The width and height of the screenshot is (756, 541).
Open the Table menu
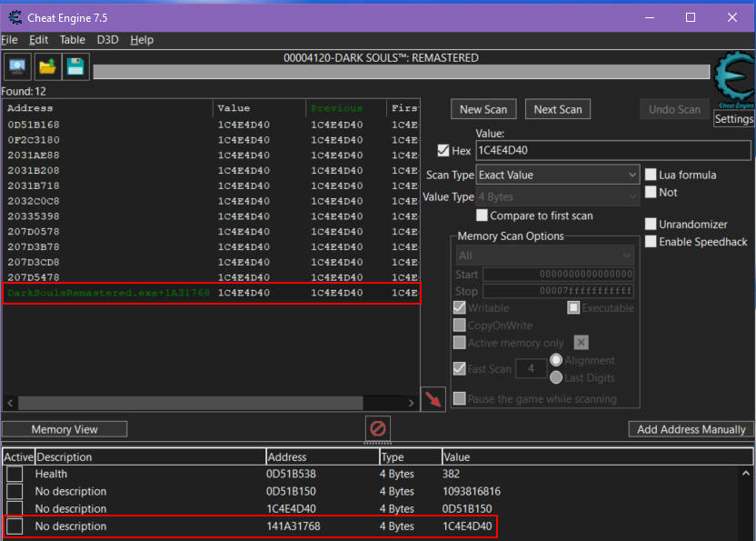coord(73,40)
